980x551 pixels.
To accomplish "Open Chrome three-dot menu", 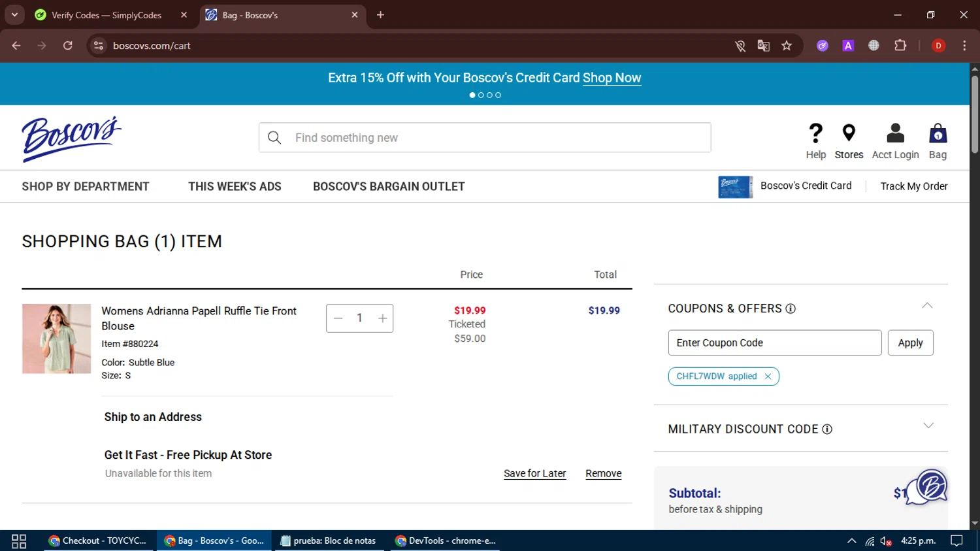I will point(964,46).
